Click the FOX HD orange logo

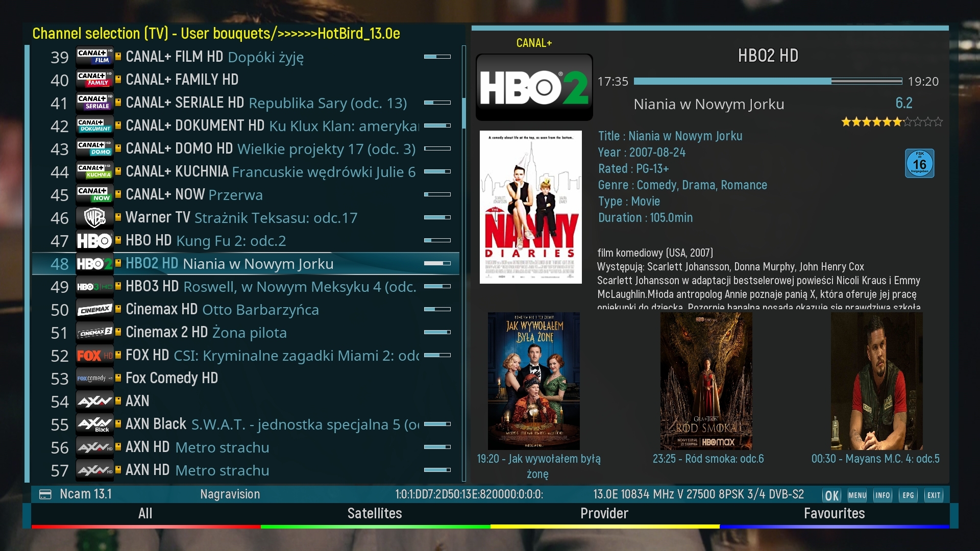click(94, 356)
